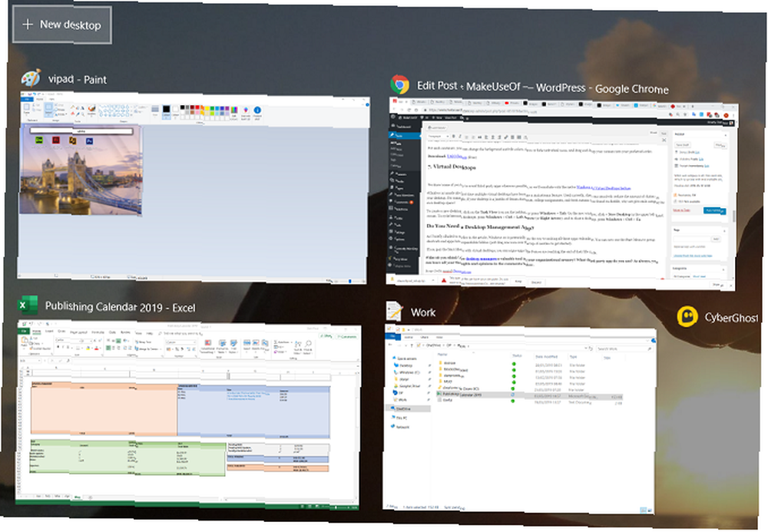This screenshot has height=532, width=768.
Task: Switch Work explorer to details view
Action: pos(643,511)
